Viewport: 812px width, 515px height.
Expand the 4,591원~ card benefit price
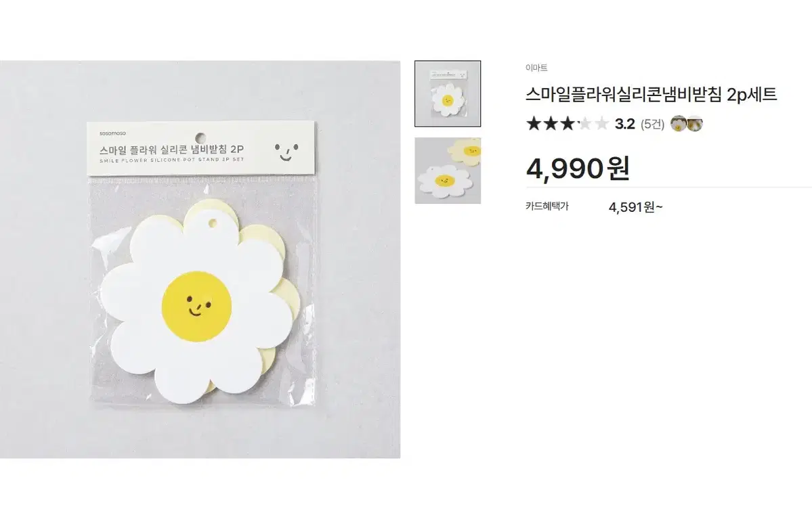pos(635,207)
